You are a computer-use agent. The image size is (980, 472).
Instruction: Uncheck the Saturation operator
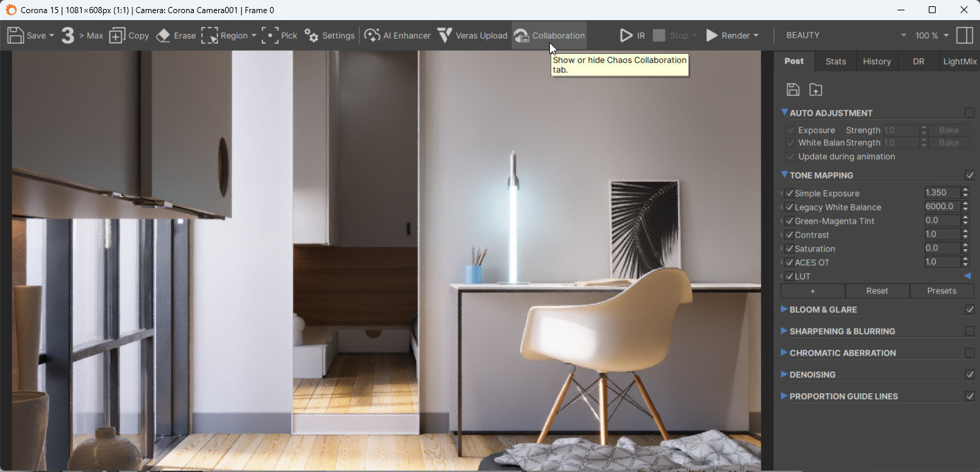790,248
